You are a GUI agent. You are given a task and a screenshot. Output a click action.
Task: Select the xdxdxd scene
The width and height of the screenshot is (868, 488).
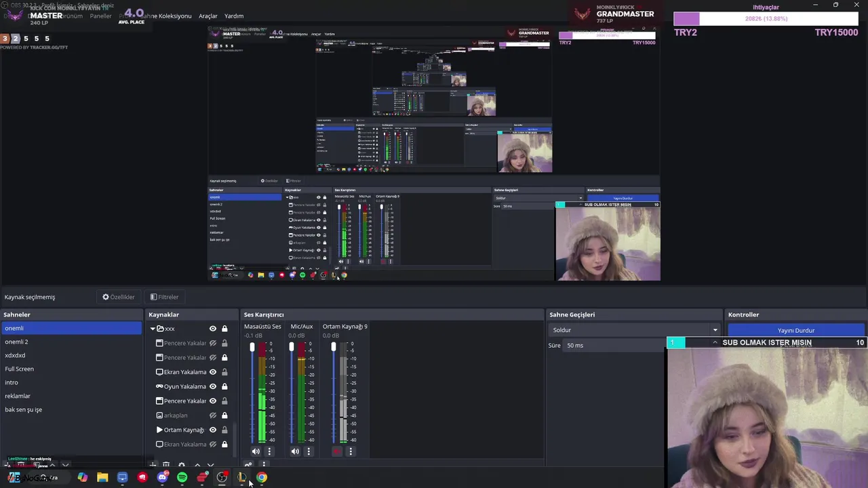click(x=71, y=355)
